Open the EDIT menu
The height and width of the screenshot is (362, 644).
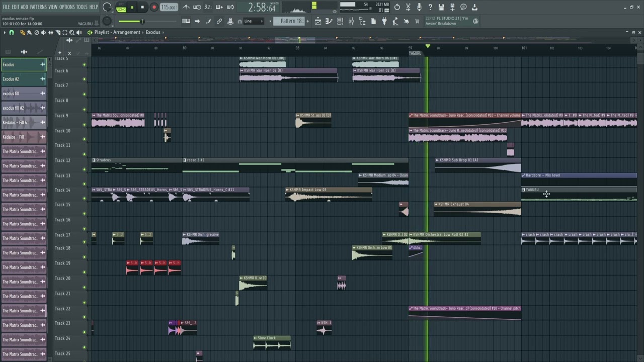(16, 7)
